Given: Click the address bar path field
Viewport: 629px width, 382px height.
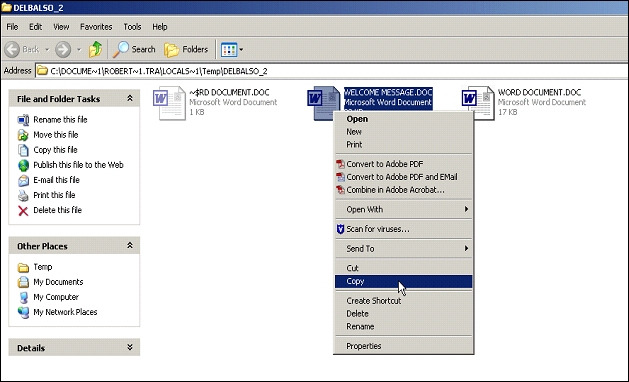Looking at the screenshot, I should [x=332, y=71].
